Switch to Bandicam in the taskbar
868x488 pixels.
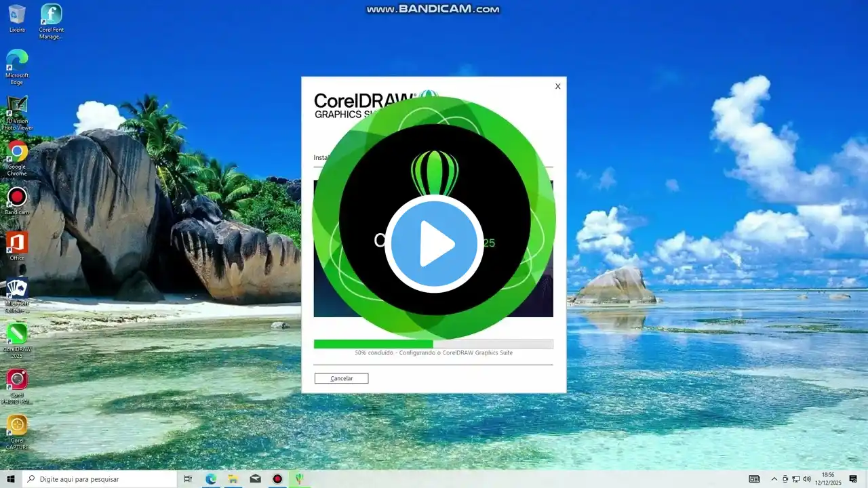coord(277,479)
